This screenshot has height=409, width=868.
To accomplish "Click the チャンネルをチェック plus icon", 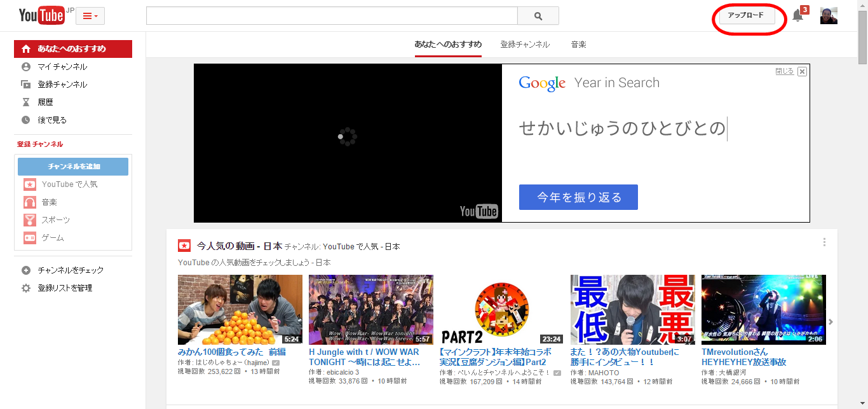I will point(26,270).
